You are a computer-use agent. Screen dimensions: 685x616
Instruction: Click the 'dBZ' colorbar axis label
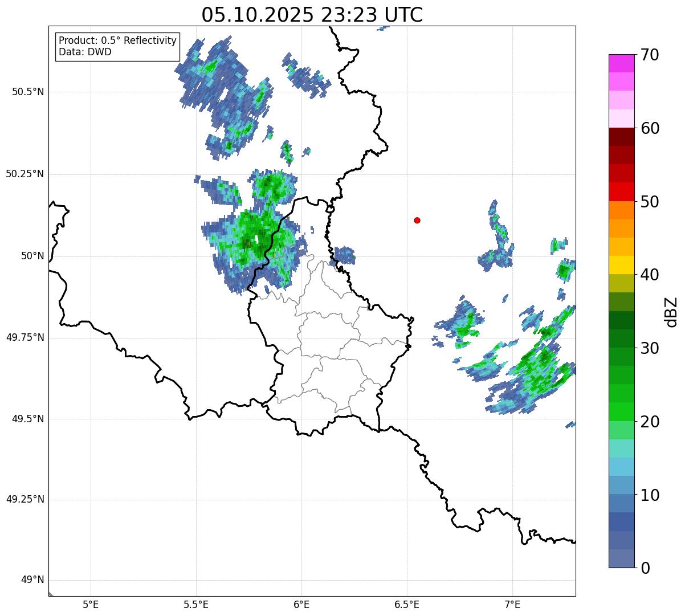[x=671, y=311]
